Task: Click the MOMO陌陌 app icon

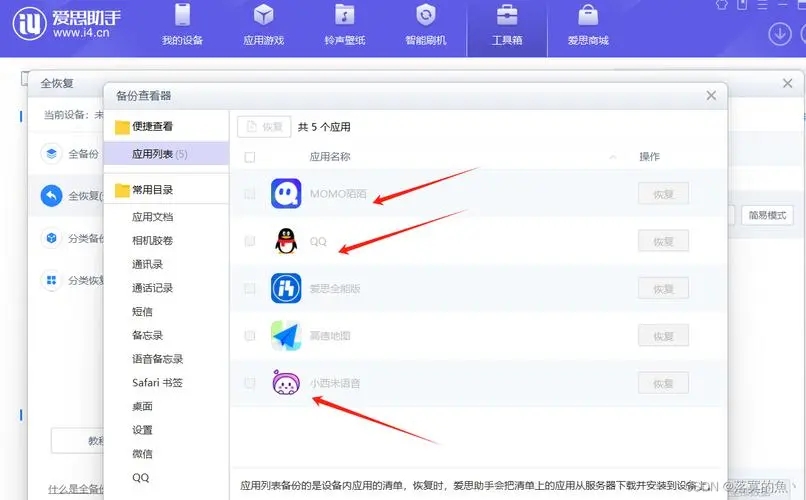Action: 286,193
